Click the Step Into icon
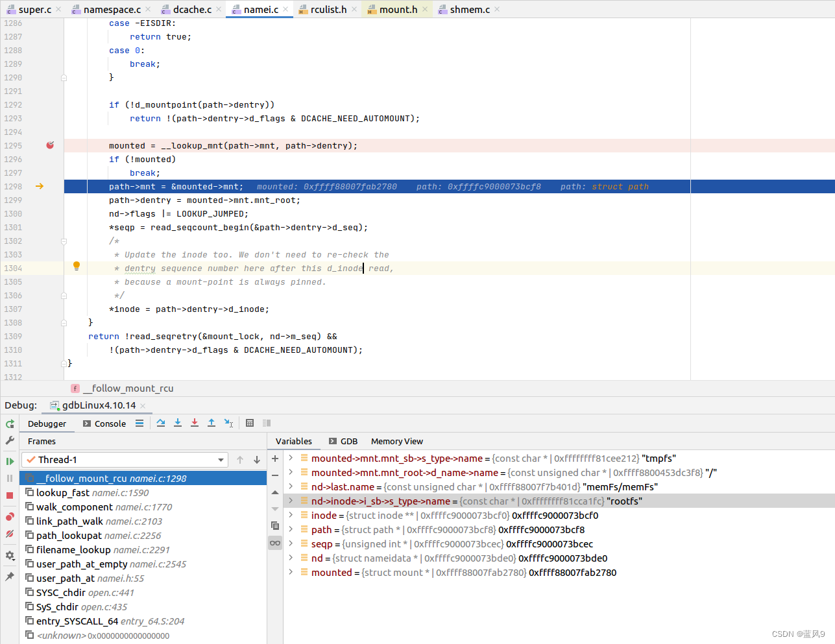 click(178, 423)
